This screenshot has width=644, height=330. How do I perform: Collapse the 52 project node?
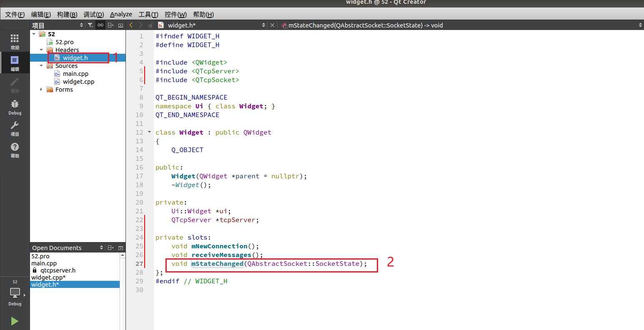pos(34,34)
